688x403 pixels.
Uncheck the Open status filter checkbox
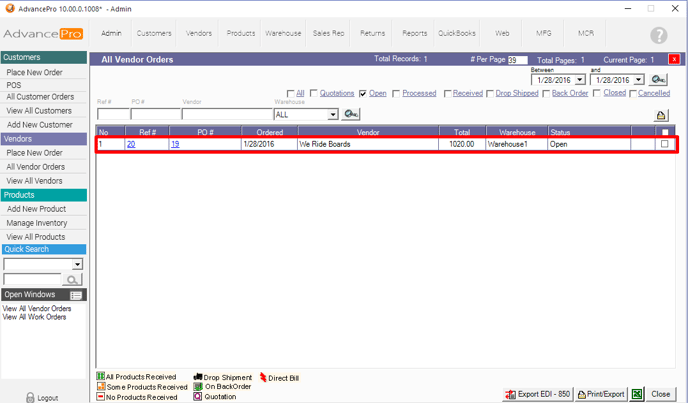pos(363,93)
